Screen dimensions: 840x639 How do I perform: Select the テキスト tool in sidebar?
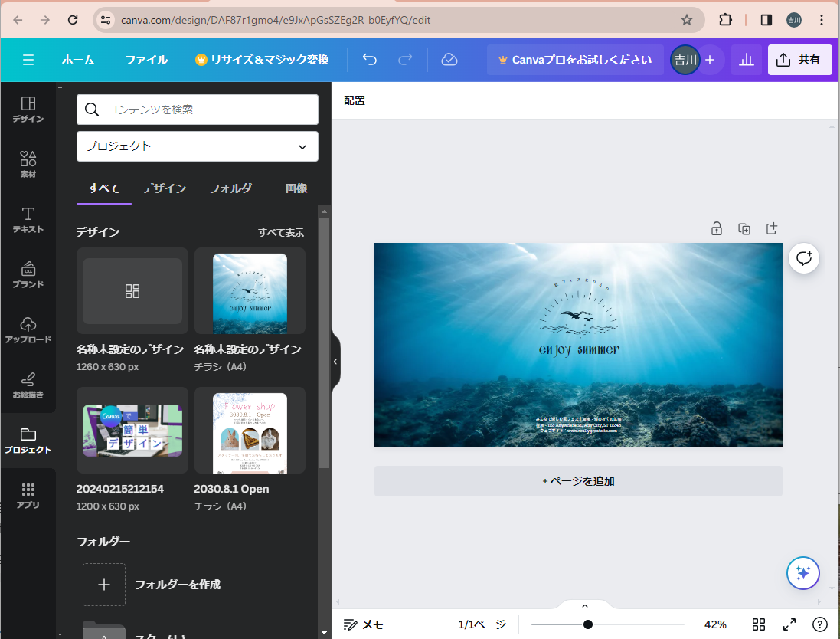28,219
